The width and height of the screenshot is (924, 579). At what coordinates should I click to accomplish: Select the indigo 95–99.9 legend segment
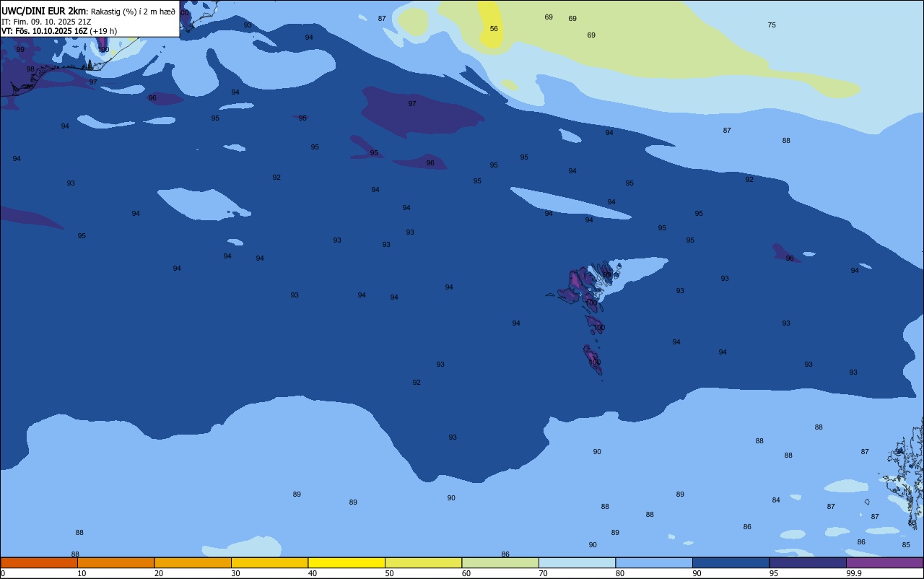point(808,562)
